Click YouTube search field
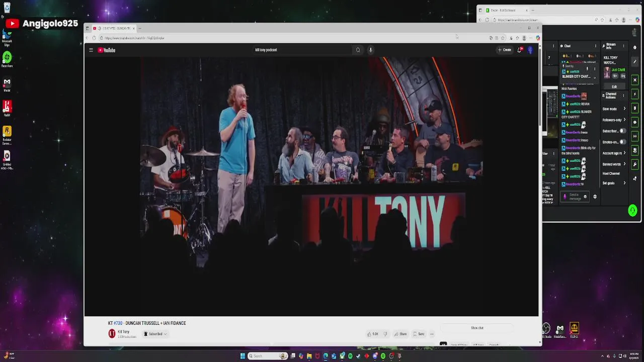 pos(302,50)
